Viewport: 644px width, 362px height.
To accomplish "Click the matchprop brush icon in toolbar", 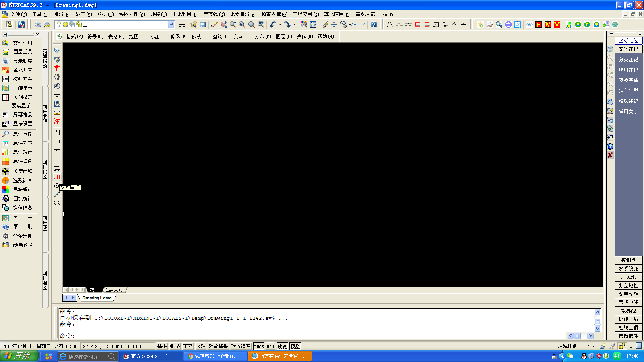I will coord(215,25).
